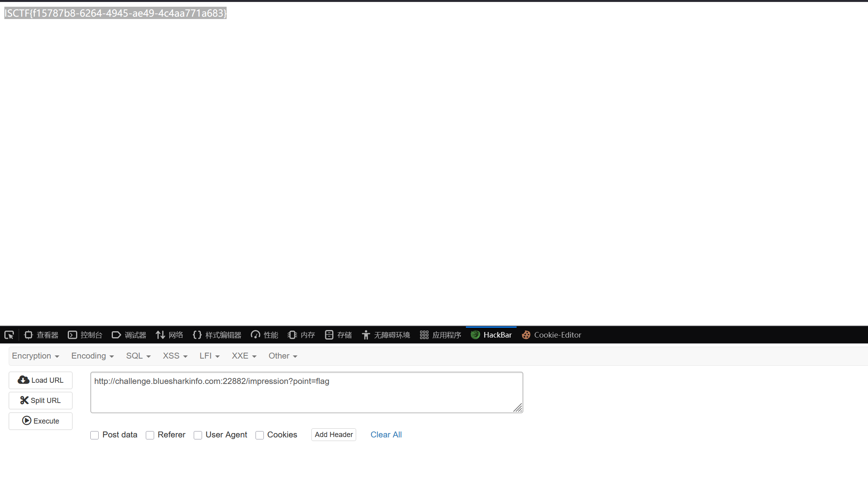Open the Storage (存储) panel
Screen dimensions: 868x504
(x=339, y=335)
